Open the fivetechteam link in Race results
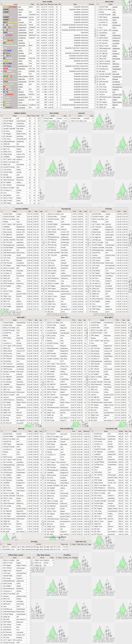This screenshot has width=132, height=644. click(23, 33)
